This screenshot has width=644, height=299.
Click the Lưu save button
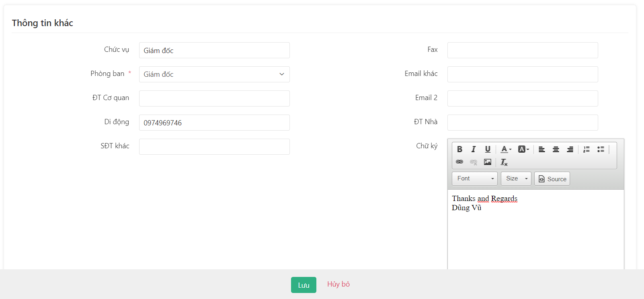(x=304, y=285)
